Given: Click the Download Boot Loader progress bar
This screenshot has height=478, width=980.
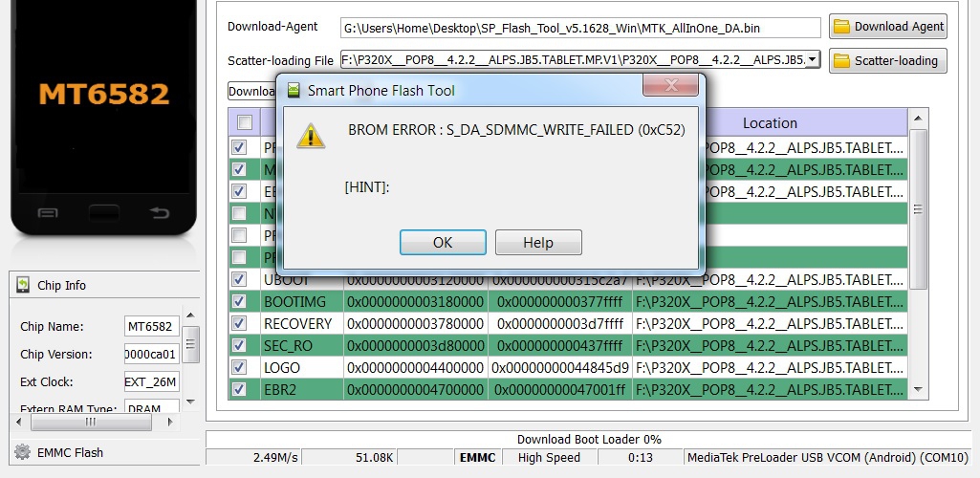Looking at the screenshot, I should [x=589, y=439].
